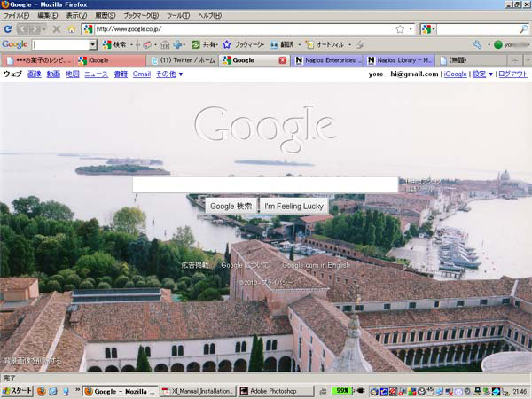This screenshot has width=532, height=399.
Task: Open Google Toolbar wrench settings icon
Action: [477, 44]
